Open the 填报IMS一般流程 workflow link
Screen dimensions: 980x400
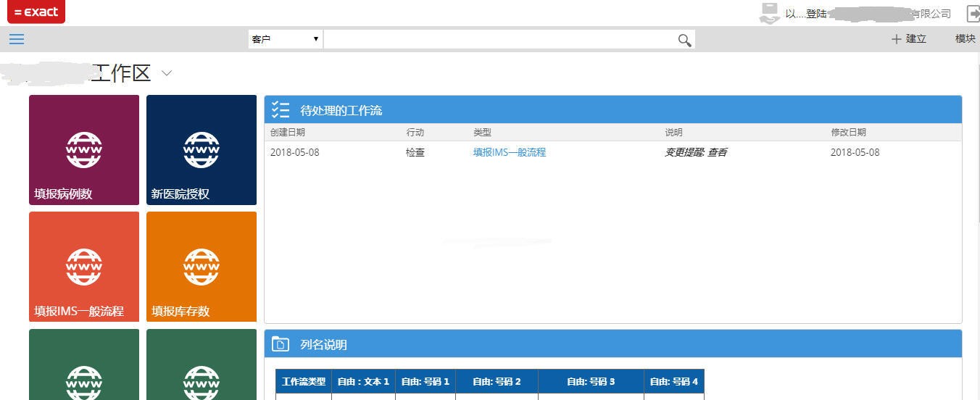pos(509,153)
